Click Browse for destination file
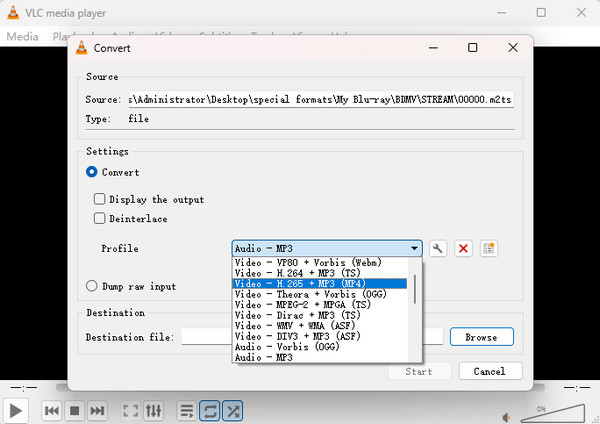600x424 pixels. 482,337
